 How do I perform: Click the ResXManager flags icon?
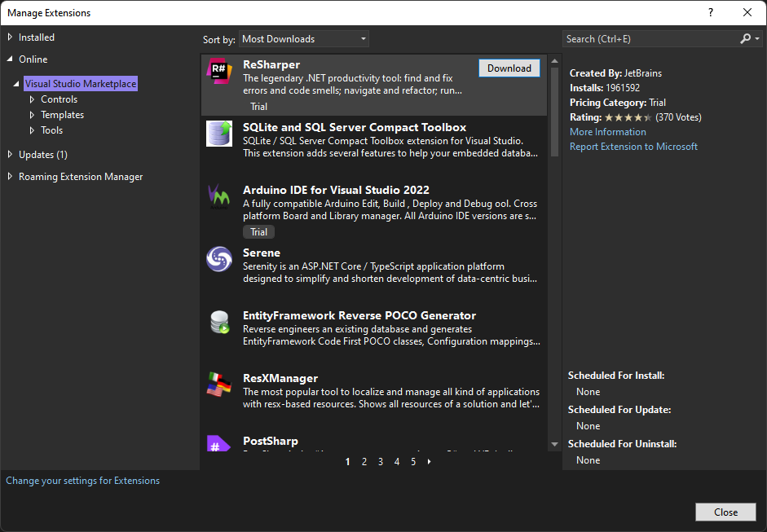point(219,385)
